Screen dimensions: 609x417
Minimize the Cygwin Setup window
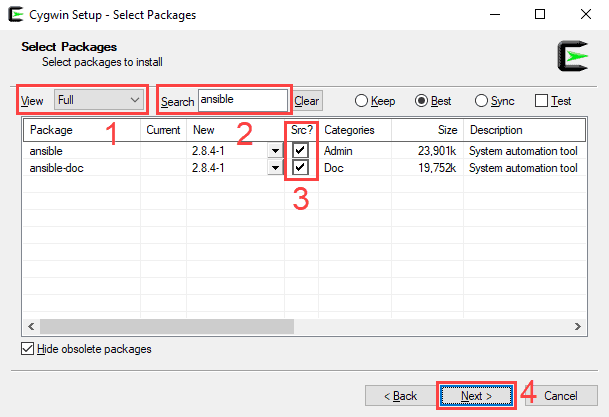click(x=495, y=14)
